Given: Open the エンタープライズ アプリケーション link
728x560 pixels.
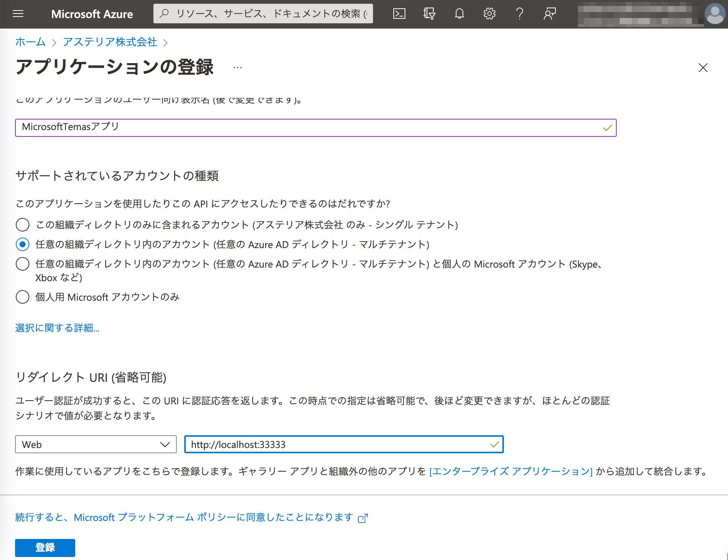Looking at the screenshot, I should (x=511, y=471).
